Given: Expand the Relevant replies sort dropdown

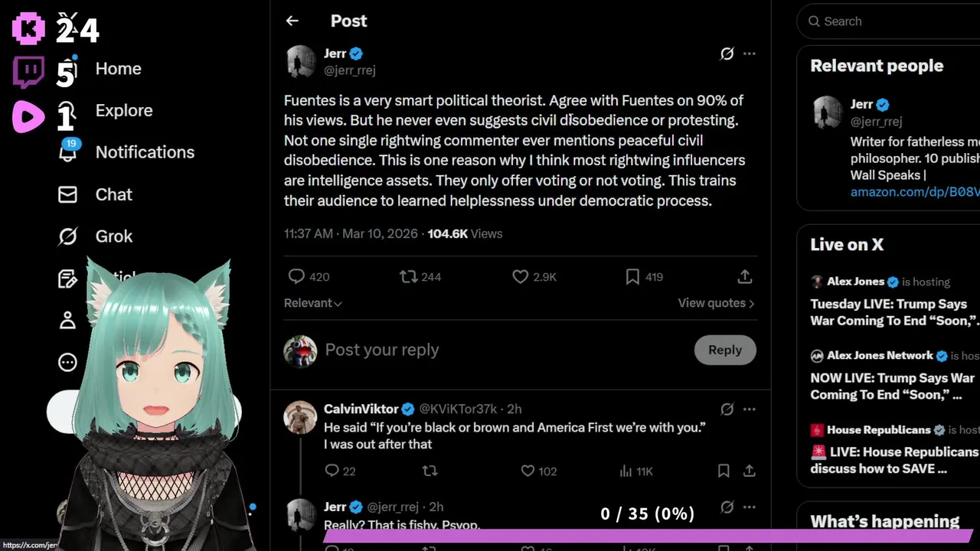Looking at the screenshot, I should (312, 303).
